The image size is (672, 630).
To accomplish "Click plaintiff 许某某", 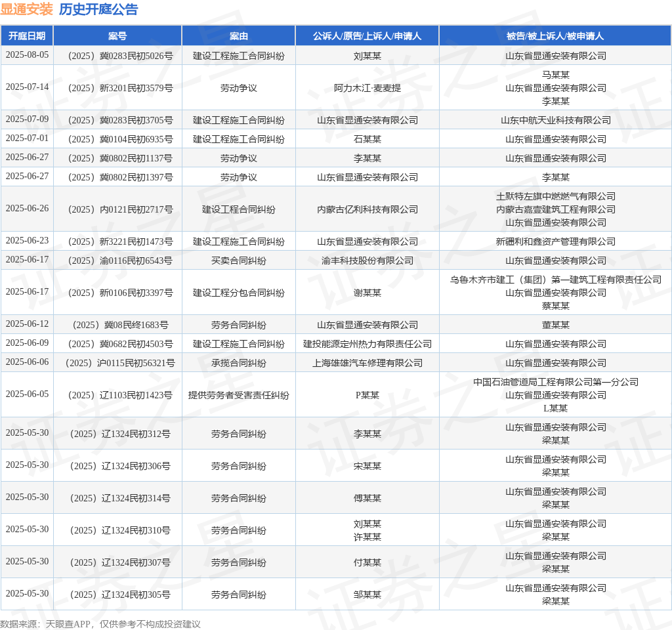I will click(367, 537).
